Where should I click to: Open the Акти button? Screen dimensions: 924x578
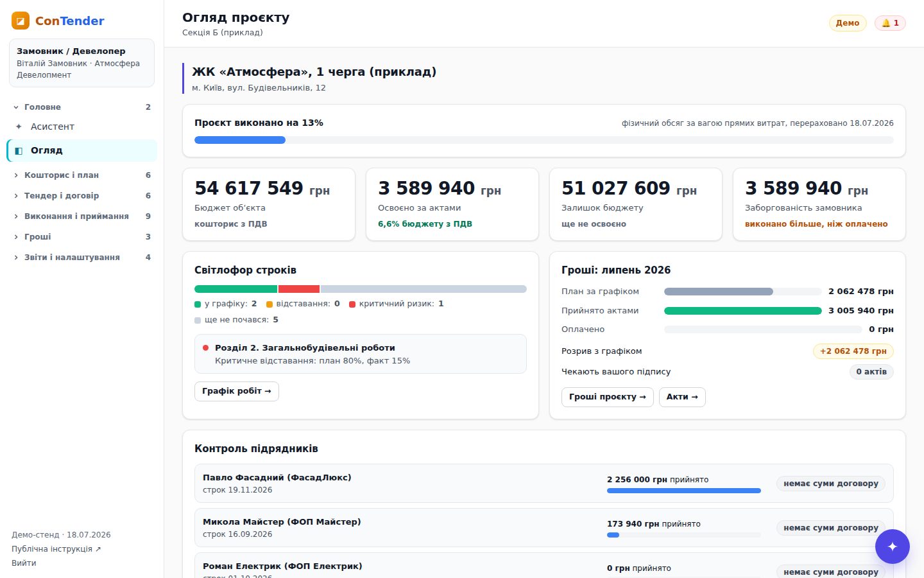click(682, 397)
